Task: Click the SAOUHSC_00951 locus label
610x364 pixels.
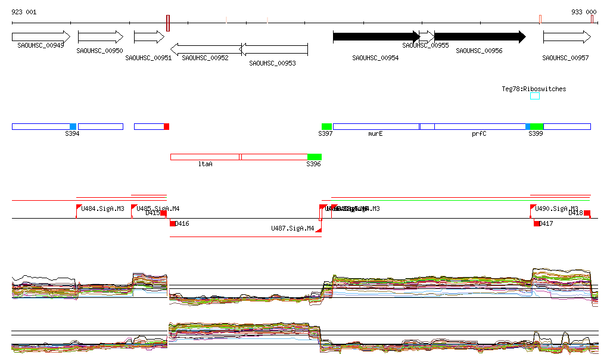Action: (148, 58)
